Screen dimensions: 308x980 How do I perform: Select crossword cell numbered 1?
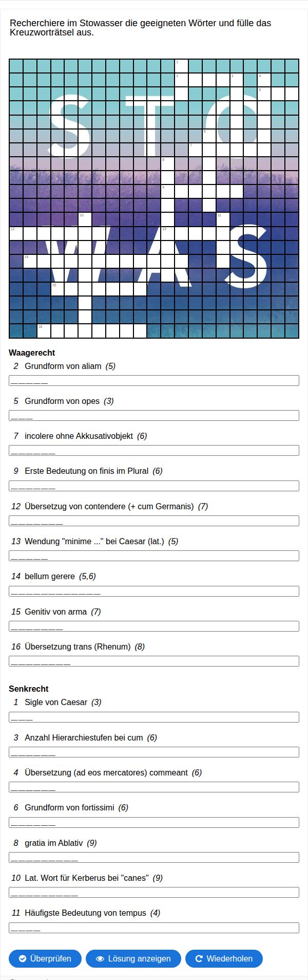[x=181, y=66]
